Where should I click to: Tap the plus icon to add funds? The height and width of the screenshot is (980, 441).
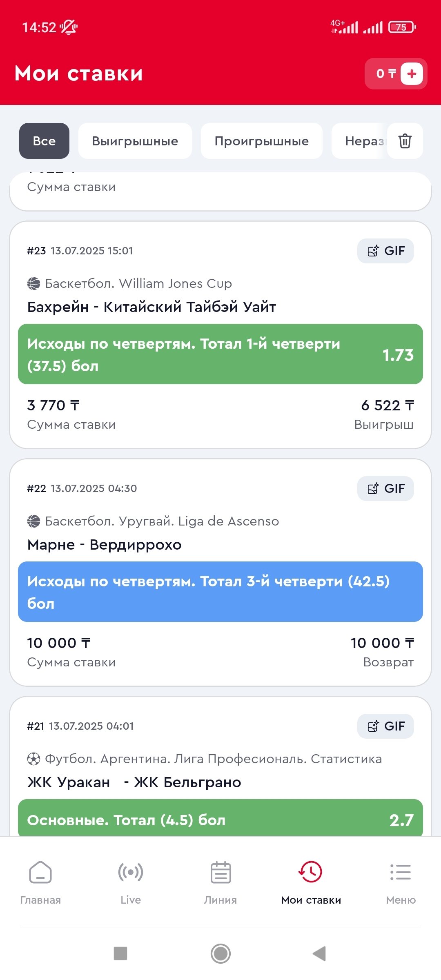[x=412, y=73]
